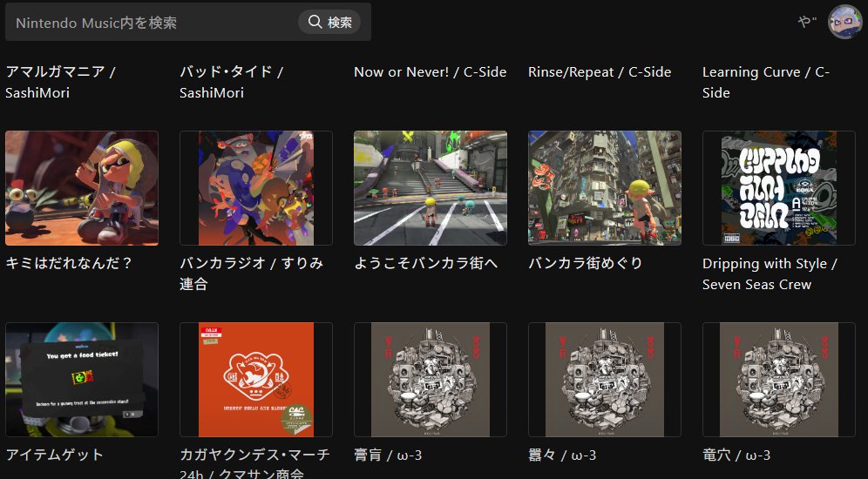The image size is (868, 479).
Task: Click the バンカラジオ / すりみ連合 title text
Action: (x=251, y=273)
